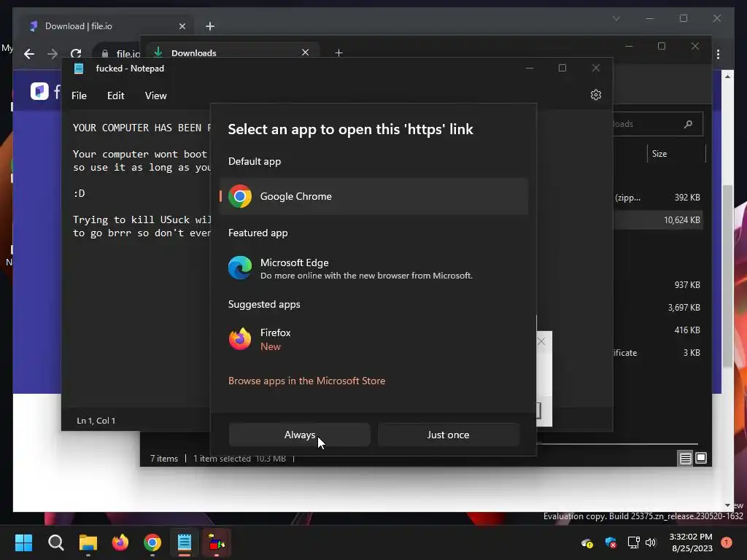Open taskbar Search
Image resolution: width=747 pixels, height=560 pixels.
(55, 542)
